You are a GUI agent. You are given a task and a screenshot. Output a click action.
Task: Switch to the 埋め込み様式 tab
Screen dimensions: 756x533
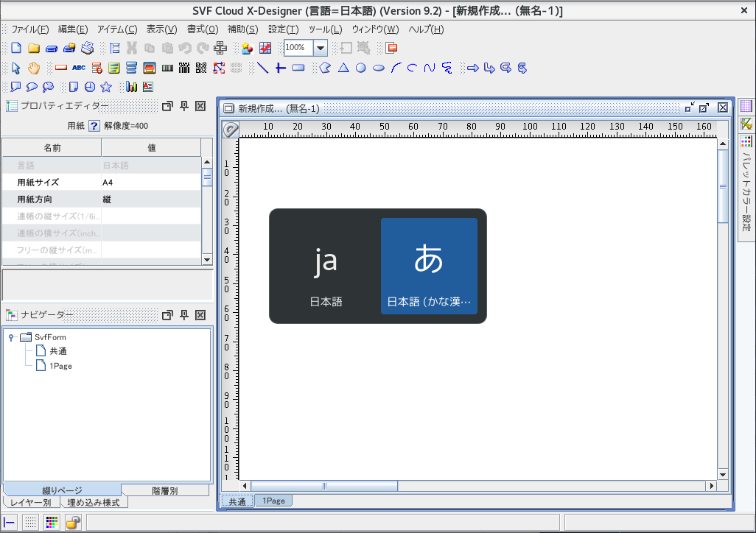tap(94, 503)
